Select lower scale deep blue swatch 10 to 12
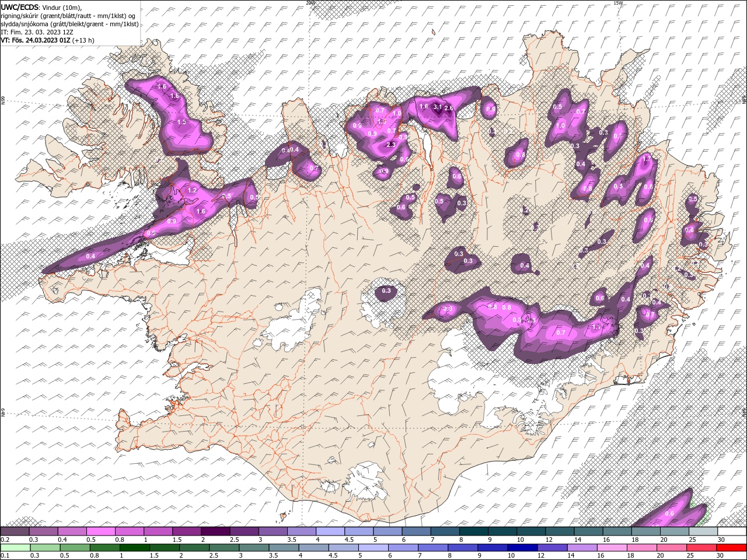Image resolution: width=747 pixels, height=560 pixels. tap(522, 547)
